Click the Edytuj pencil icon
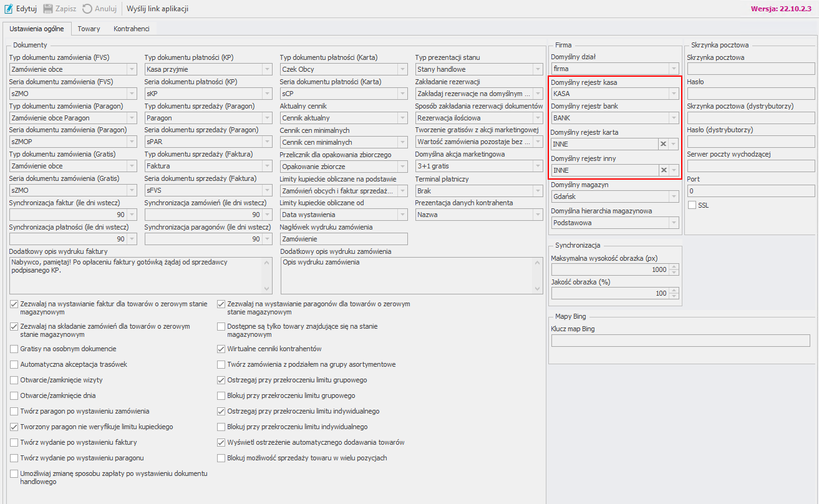Viewport: 819px width, 504px height. [x=9, y=9]
